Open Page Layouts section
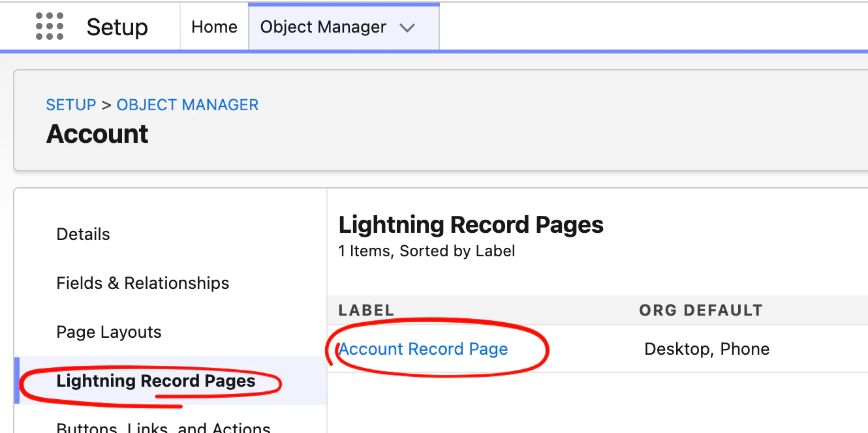Screen dimensions: 868x433 pos(109,332)
